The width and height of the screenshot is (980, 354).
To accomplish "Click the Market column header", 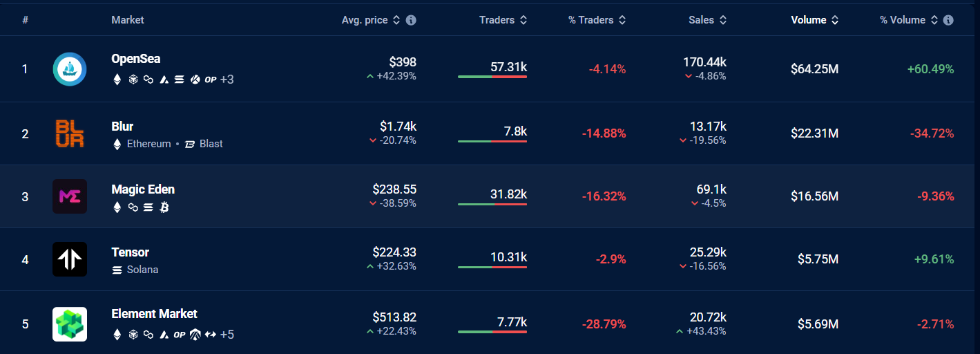I will 127,20.
